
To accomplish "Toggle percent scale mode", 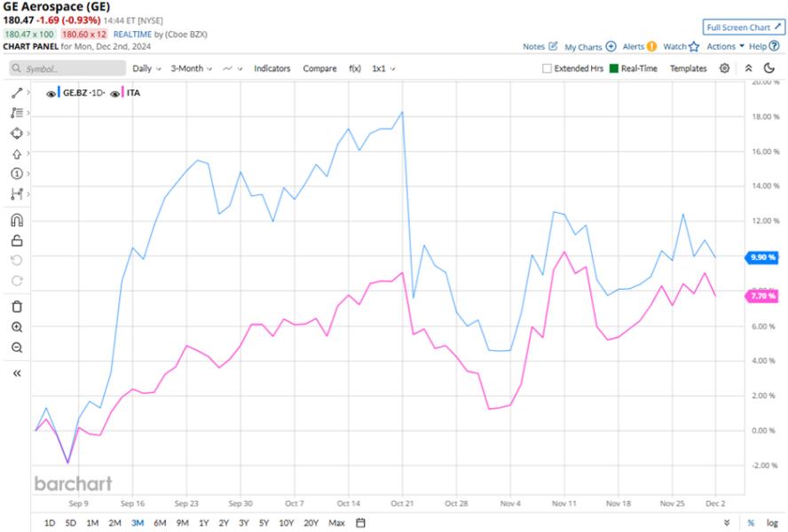I will coord(751,523).
